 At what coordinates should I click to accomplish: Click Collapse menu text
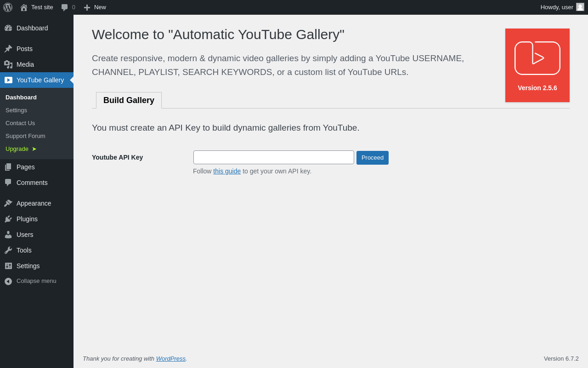(36, 281)
